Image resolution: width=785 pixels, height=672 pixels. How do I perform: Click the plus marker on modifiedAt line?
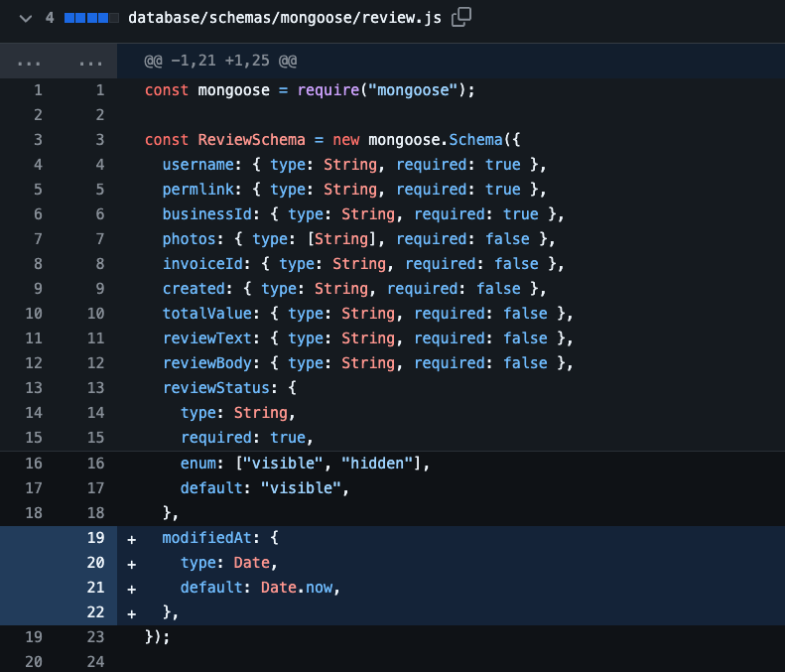[x=132, y=539]
